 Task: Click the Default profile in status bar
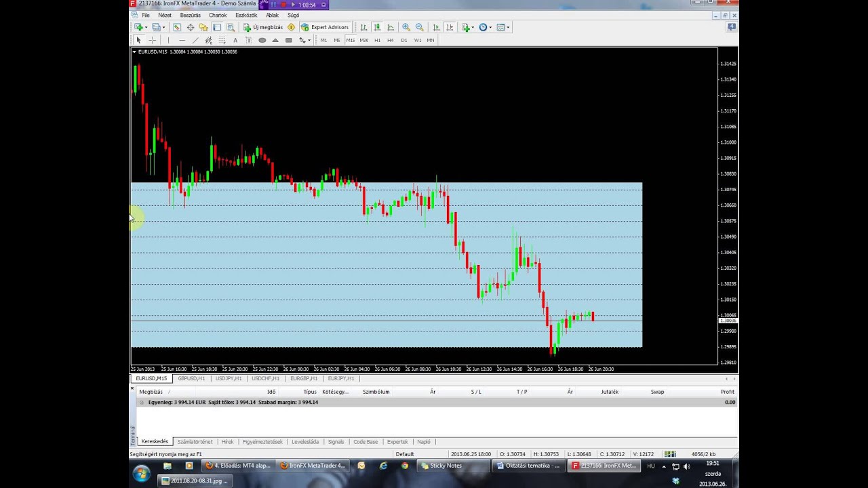405,454
